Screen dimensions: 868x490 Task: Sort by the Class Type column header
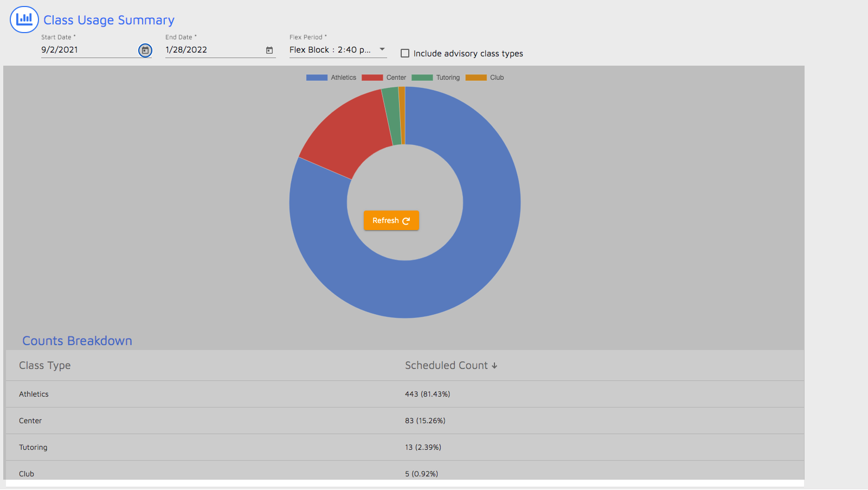pyautogui.click(x=45, y=366)
